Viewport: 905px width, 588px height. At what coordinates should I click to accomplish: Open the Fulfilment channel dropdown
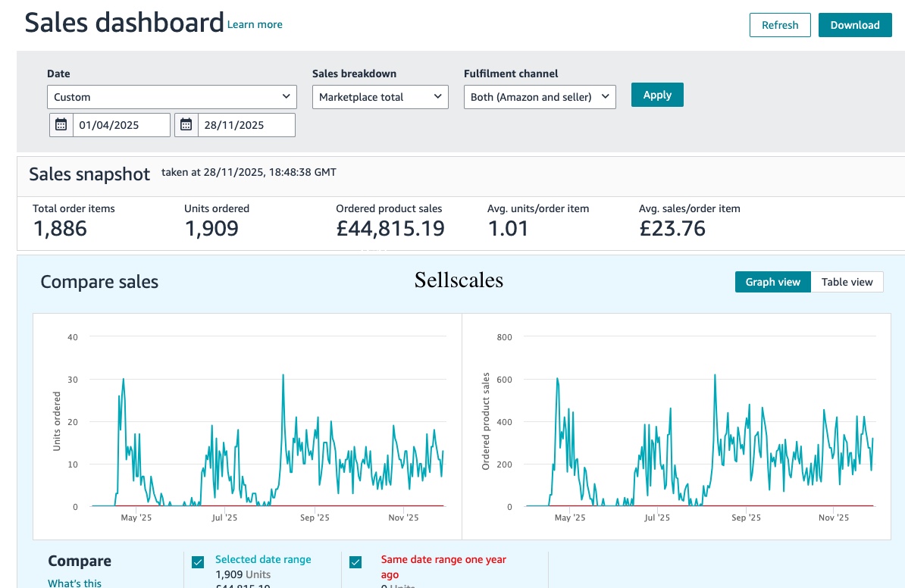point(540,97)
